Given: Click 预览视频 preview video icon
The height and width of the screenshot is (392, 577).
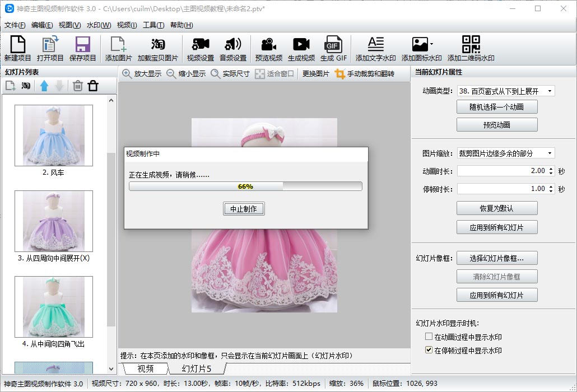Looking at the screenshot, I should (x=269, y=49).
